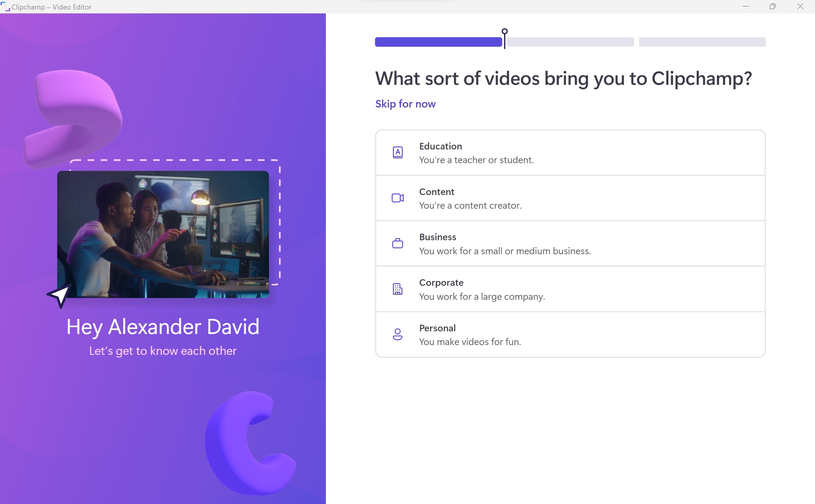Click "You're a teacher or student." text
The height and width of the screenshot is (504, 815).
tap(476, 160)
